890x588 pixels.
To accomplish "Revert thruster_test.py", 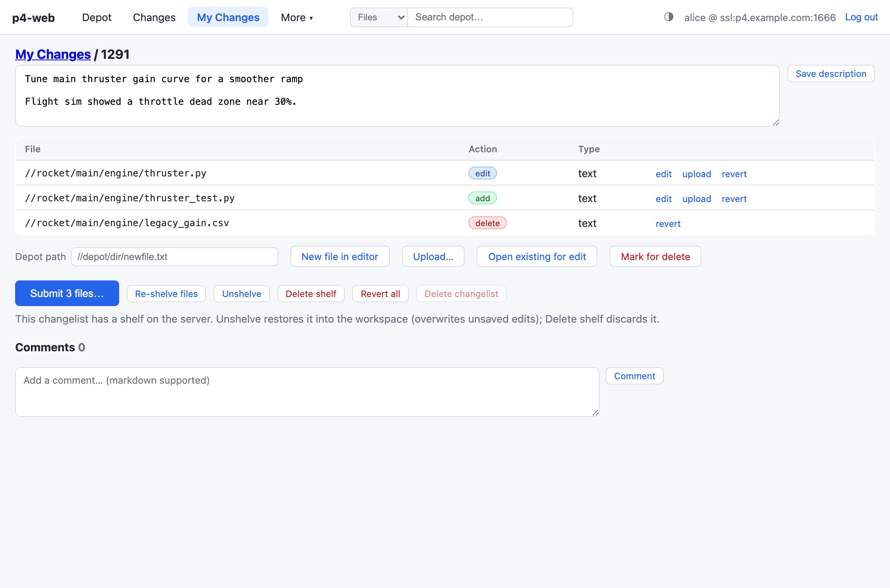I will pyautogui.click(x=734, y=199).
